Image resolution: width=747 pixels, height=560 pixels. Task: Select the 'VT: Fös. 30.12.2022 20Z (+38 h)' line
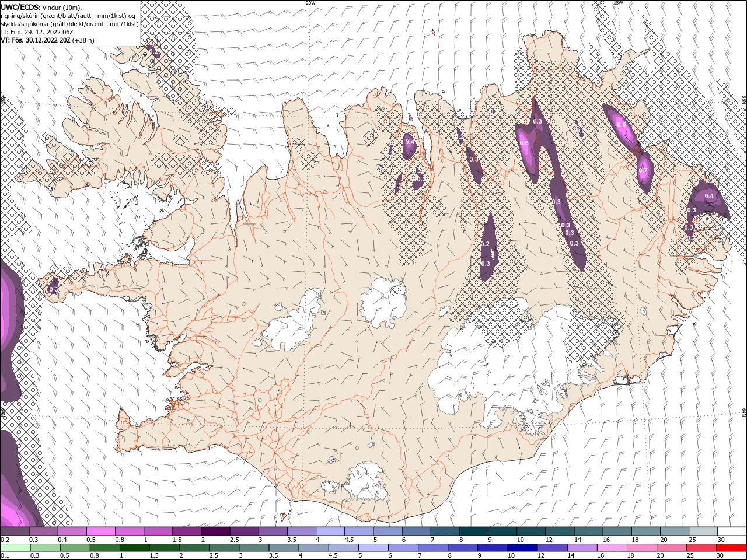click(x=47, y=40)
